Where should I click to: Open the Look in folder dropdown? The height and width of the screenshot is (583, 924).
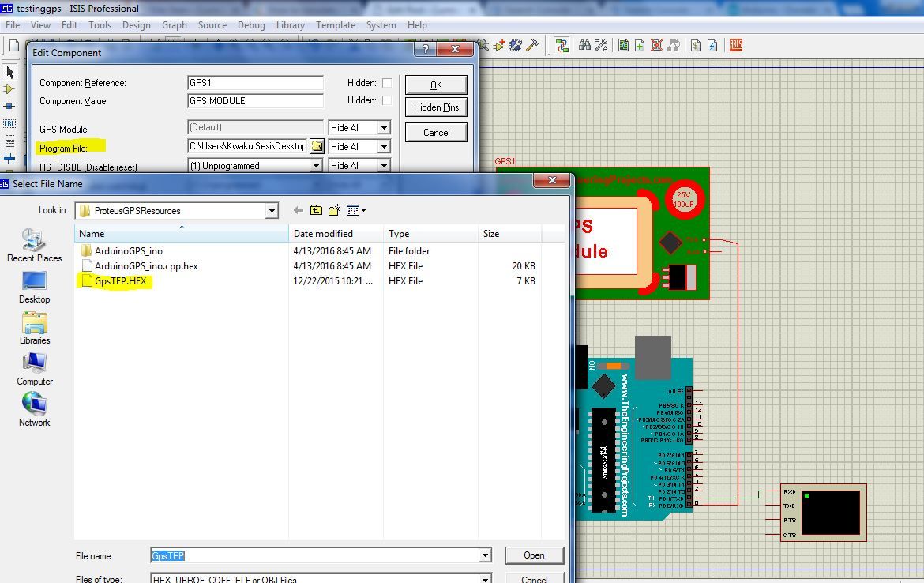coord(272,210)
